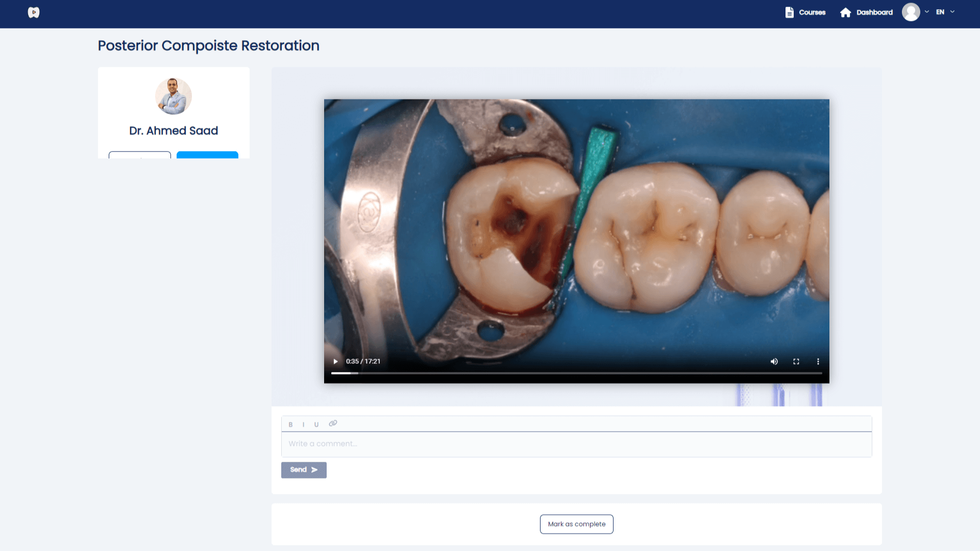The height and width of the screenshot is (551, 980).
Task: Expand the profile dropdown chevron
Action: point(927,12)
